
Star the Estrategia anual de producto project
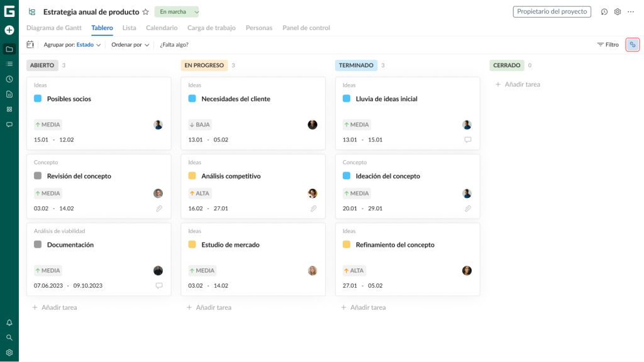145,12
